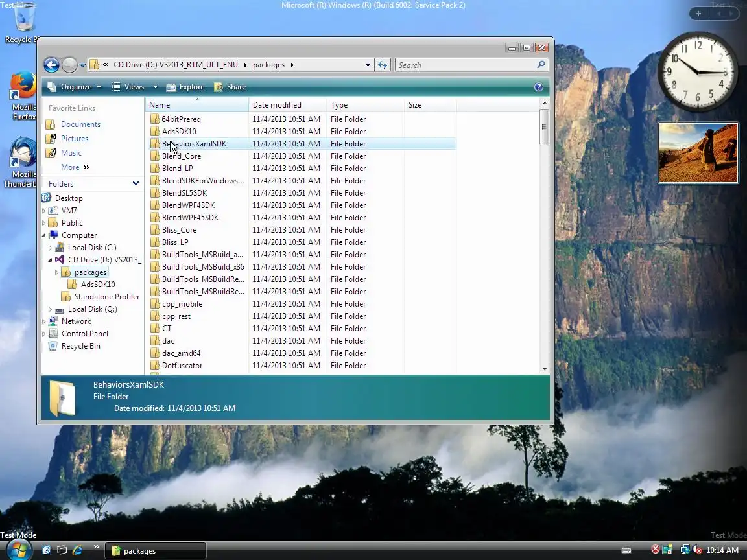Click the Bliss_Core folder icon
The height and width of the screenshot is (560, 747).
(155, 229)
